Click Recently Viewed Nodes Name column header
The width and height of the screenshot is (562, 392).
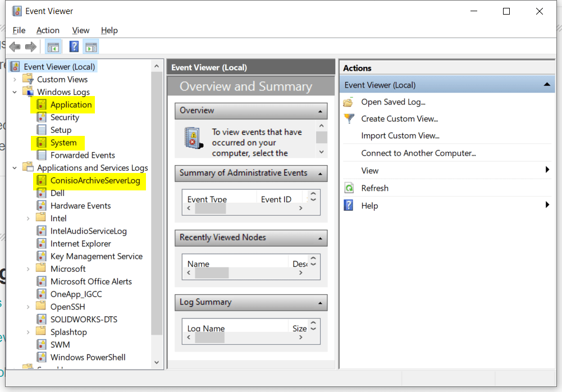point(198,263)
